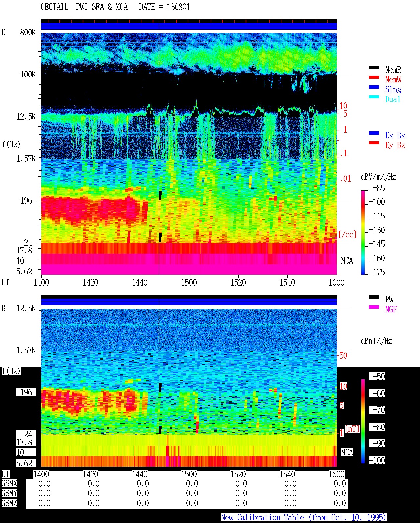Open the New Calibration Table note
420x523 pixels.
point(304,517)
